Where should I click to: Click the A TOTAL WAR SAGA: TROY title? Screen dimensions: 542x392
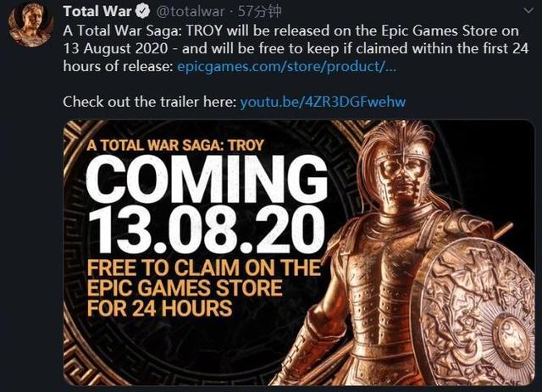coord(175,145)
